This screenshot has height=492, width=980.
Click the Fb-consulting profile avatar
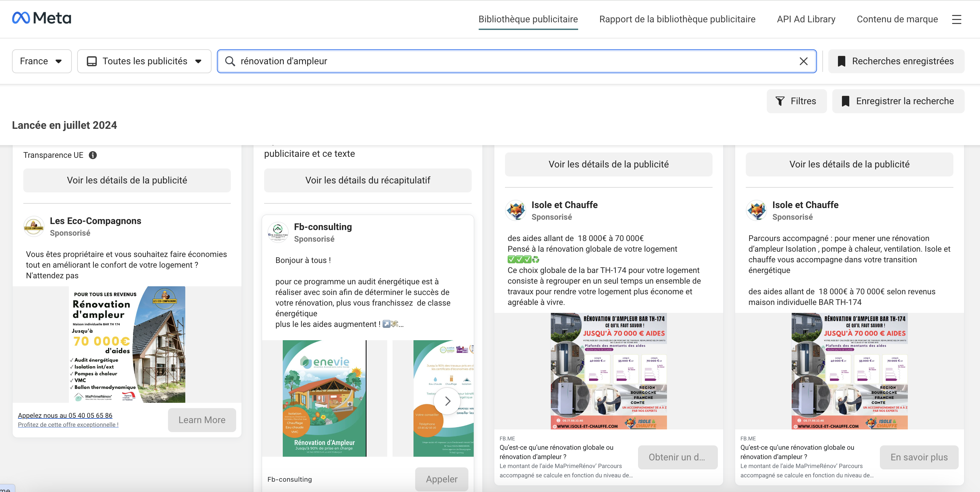click(x=278, y=233)
